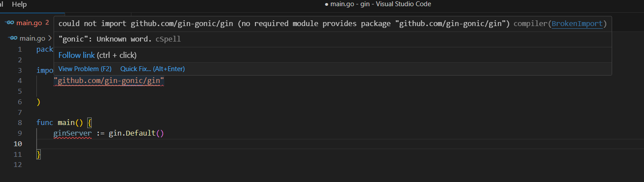This screenshot has height=182, width=644.
Task: Open the BrokenImport diagnostic link
Action: pos(577,23)
